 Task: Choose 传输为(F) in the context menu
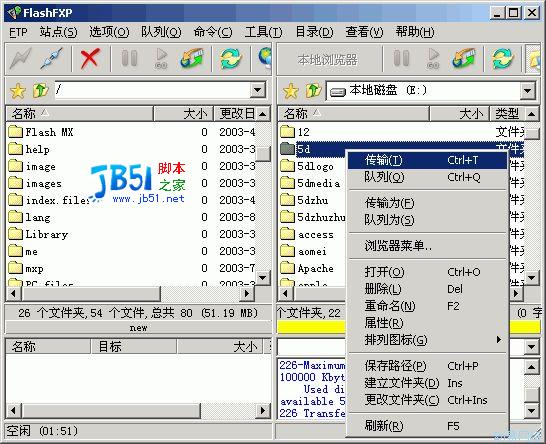coord(427,203)
